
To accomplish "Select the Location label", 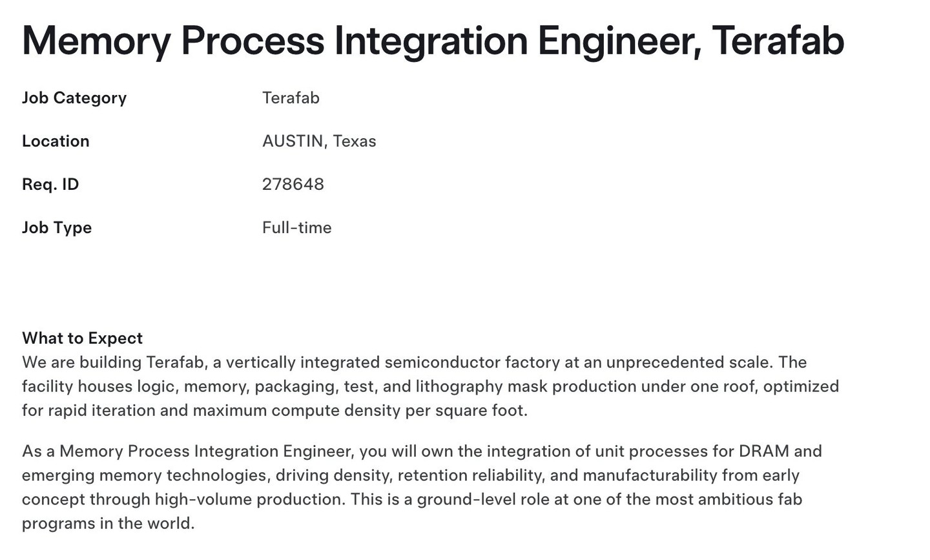I will (56, 141).
